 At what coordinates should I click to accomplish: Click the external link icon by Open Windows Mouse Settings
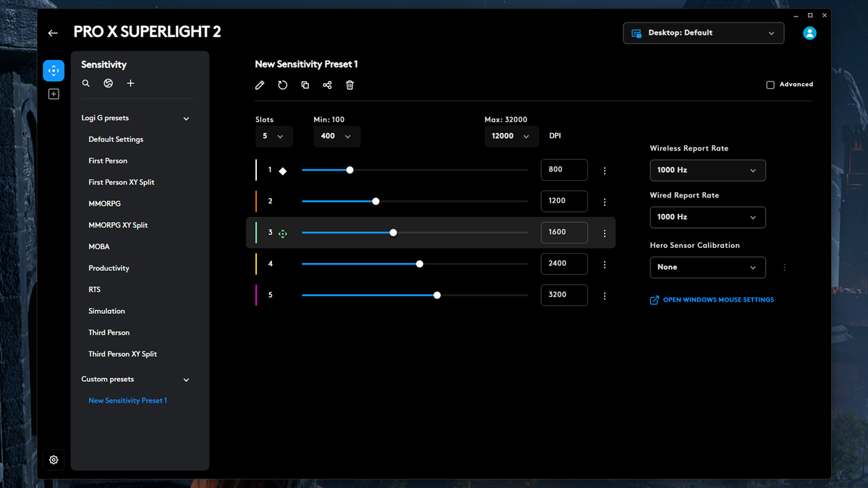(655, 300)
